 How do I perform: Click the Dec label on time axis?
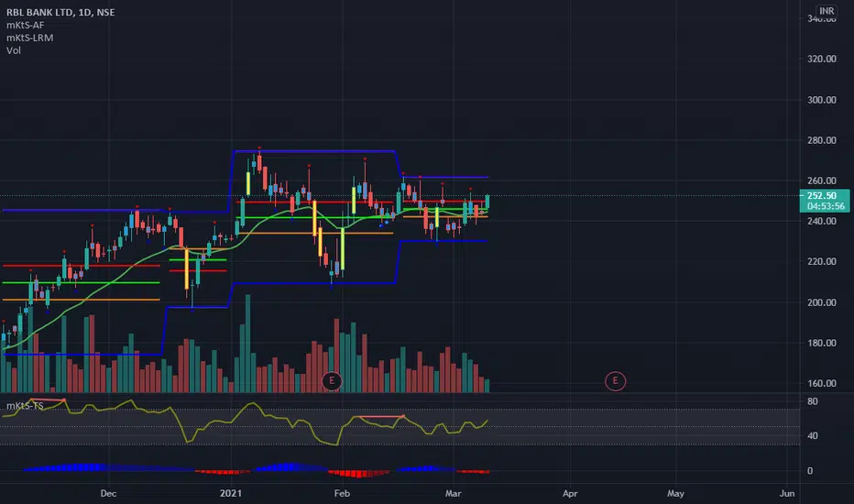click(x=108, y=493)
